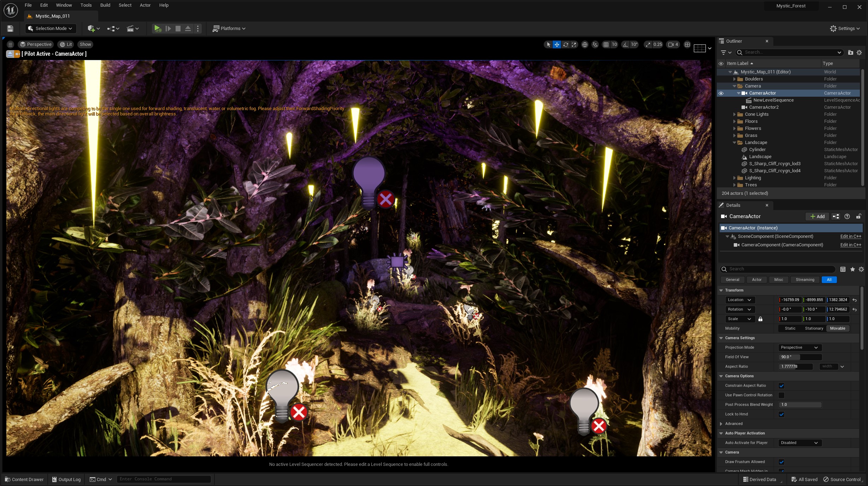Screen dimensions: 868x486
Task: Click the eject pilot camera icon
Action: coord(10,54)
